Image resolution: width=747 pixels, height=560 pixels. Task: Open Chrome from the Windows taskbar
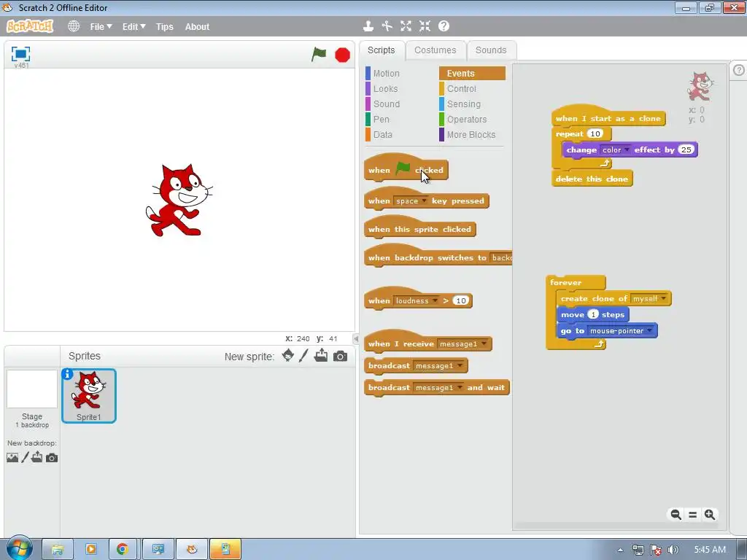(123, 549)
